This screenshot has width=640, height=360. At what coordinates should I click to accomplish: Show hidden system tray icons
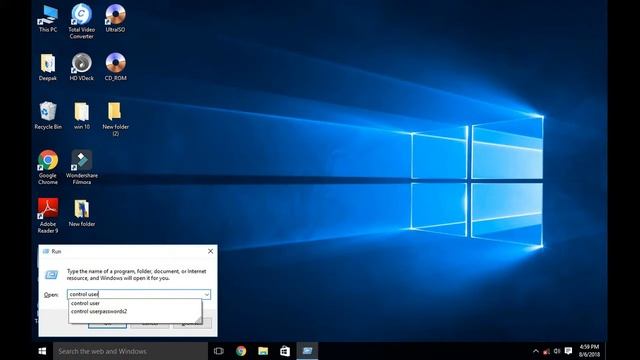(x=536, y=351)
